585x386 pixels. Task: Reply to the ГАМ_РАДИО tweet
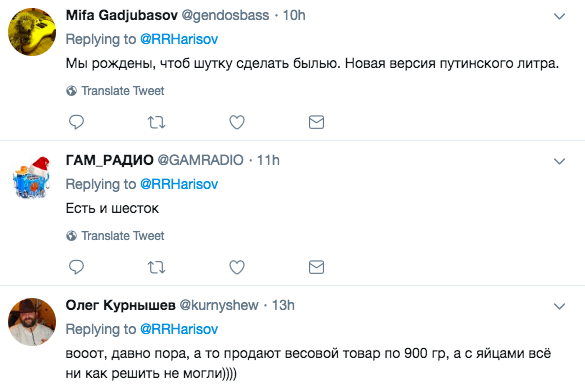coord(76,267)
